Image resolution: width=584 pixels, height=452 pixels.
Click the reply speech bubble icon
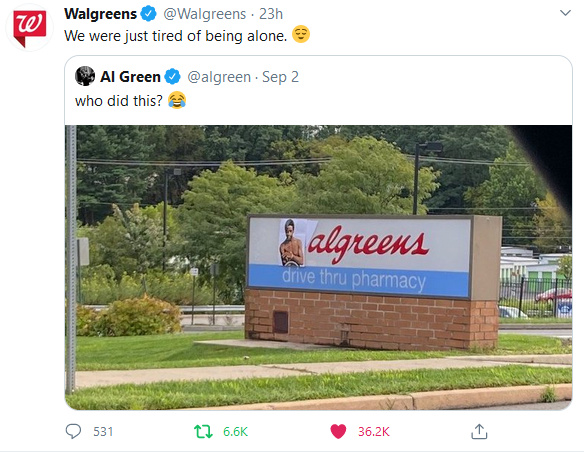[x=73, y=432]
